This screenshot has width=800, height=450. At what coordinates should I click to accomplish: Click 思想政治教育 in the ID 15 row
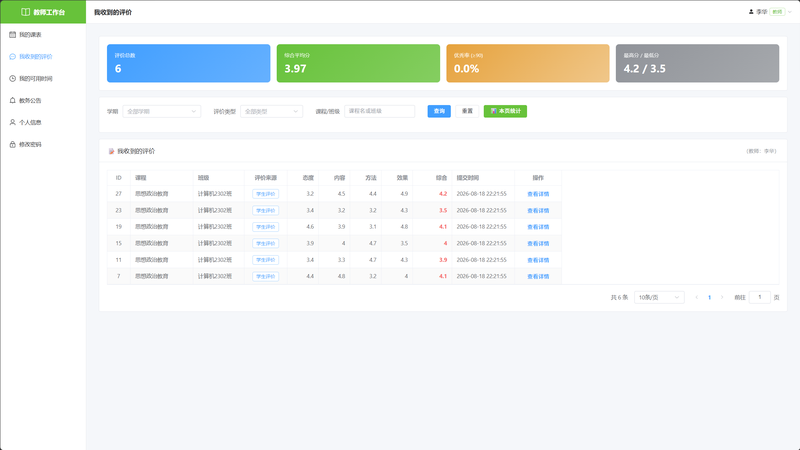click(x=152, y=243)
